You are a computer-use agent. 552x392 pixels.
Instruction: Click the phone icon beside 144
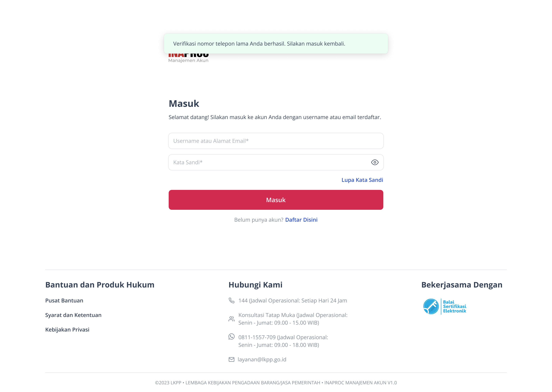(231, 300)
